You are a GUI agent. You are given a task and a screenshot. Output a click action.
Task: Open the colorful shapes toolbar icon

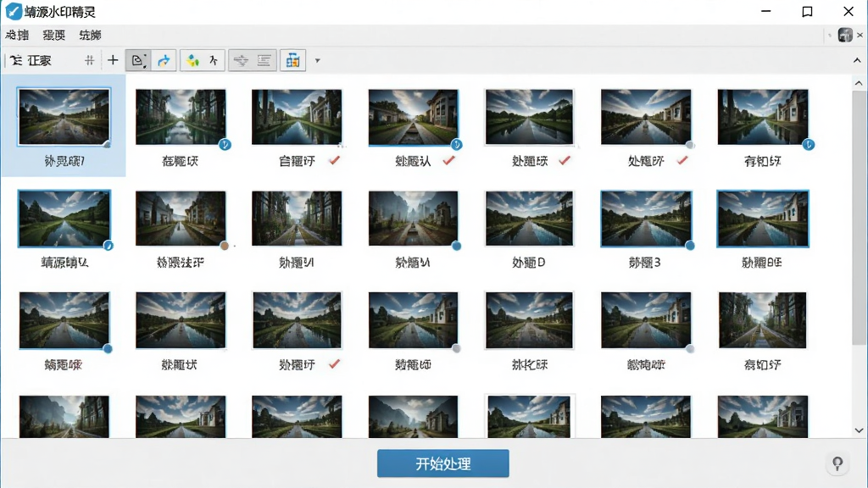tap(192, 60)
